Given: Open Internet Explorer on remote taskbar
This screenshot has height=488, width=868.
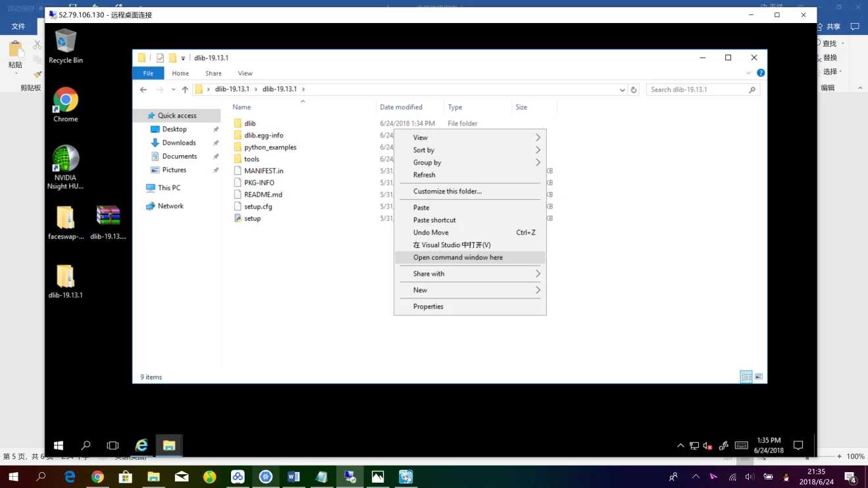Looking at the screenshot, I should coord(141,445).
